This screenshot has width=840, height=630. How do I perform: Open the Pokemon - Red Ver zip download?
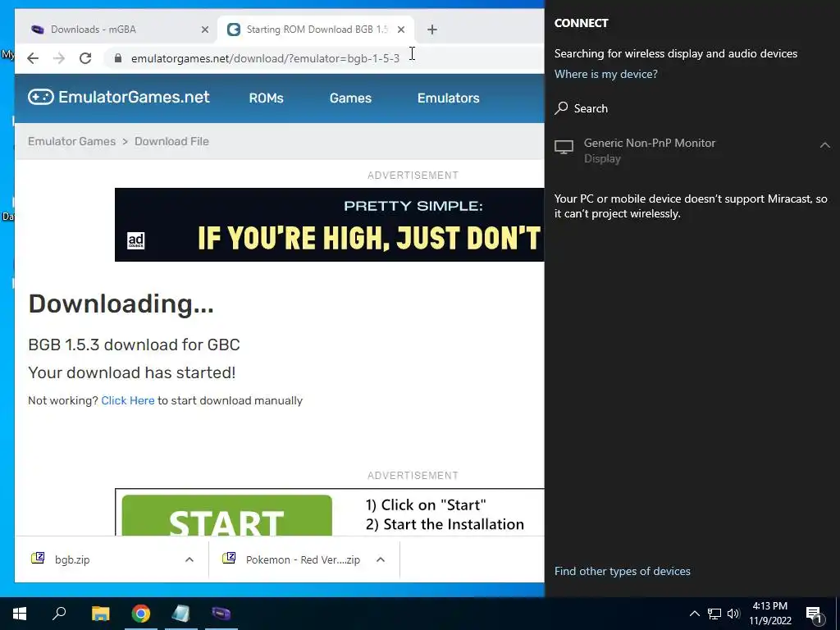point(303,559)
